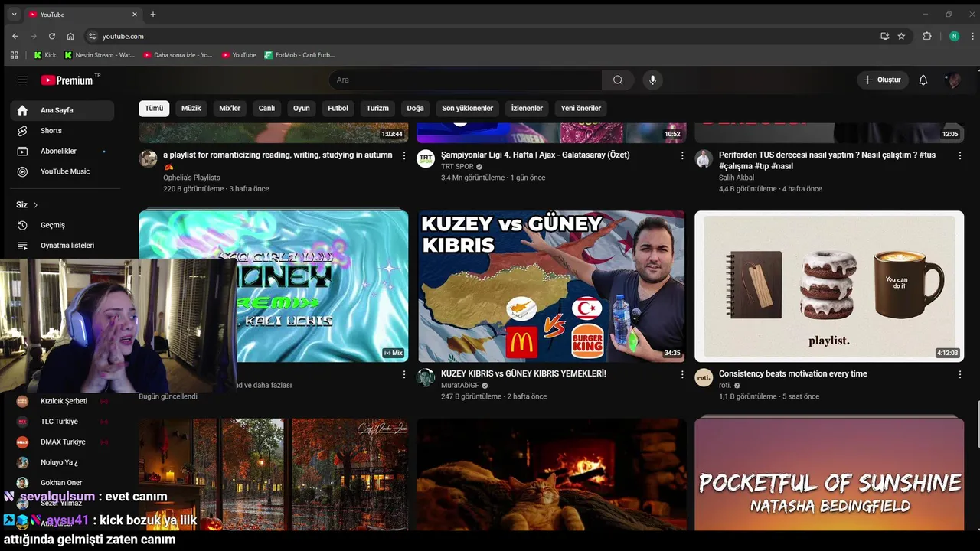Open Ana Sayfa in sidebar
This screenshot has height=551, width=980.
click(62, 110)
